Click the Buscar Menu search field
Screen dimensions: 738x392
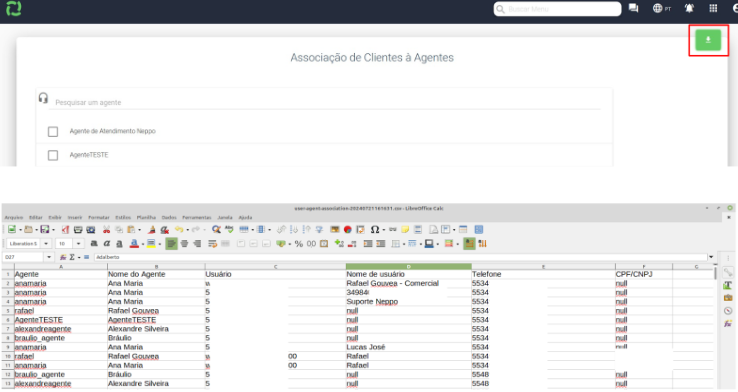557,9
